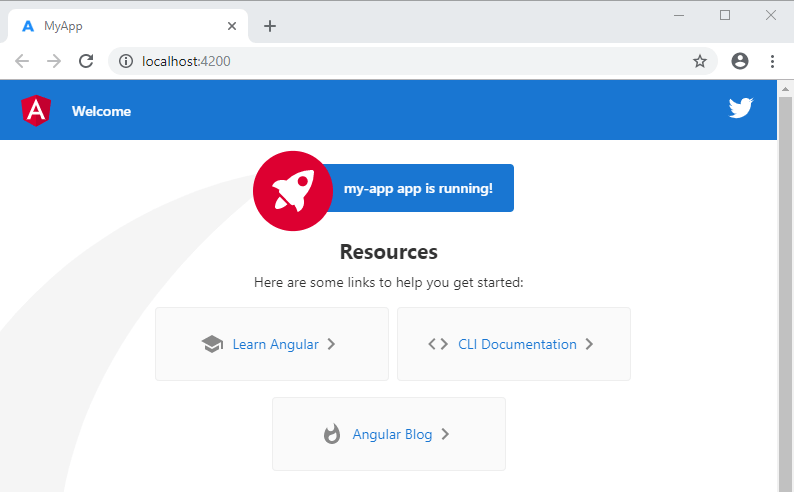This screenshot has height=492, width=794.
Task: View site information icon in address bar
Action: 126,61
